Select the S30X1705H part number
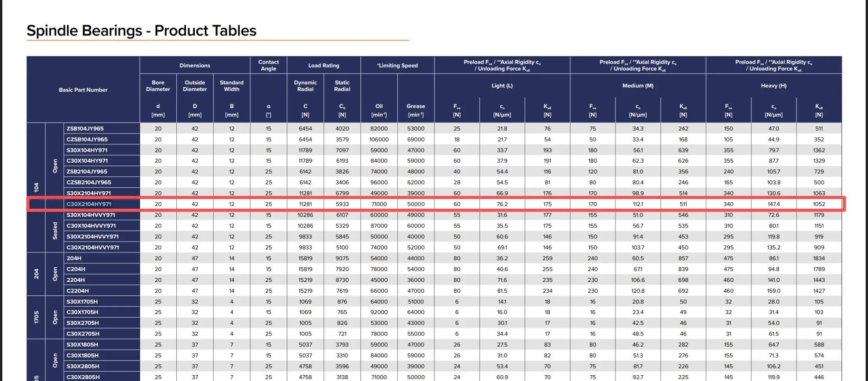 [82, 302]
